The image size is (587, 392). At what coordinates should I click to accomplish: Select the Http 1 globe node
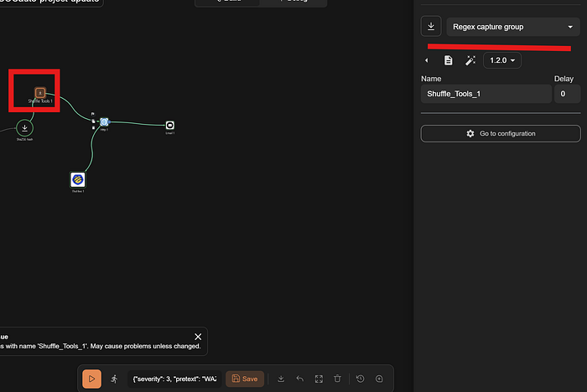coord(104,122)
